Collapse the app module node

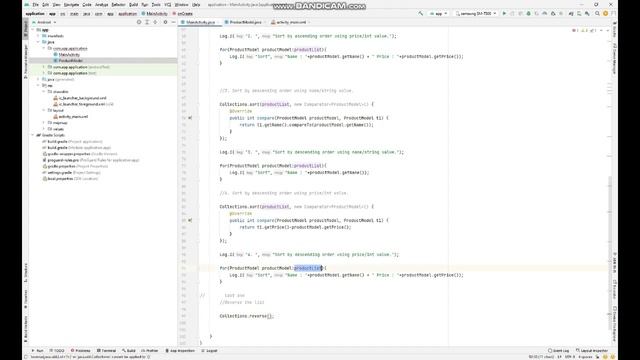point(33,30)
